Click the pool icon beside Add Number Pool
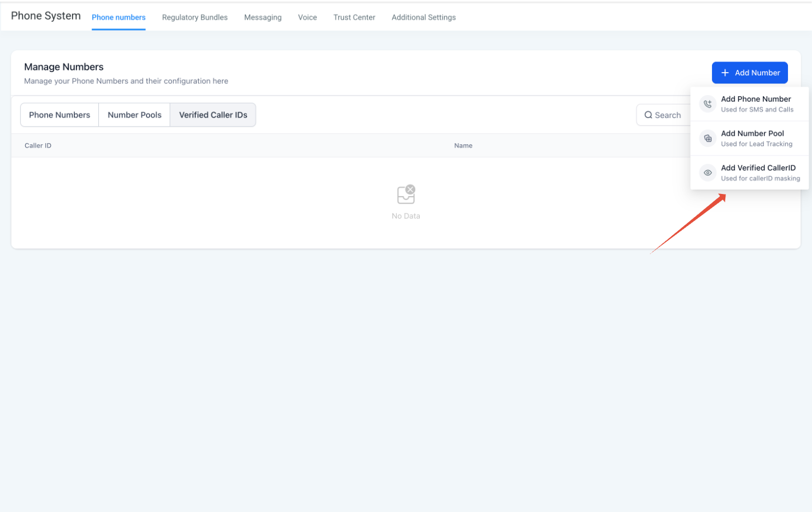Viewport: 812px width, 512px height. 707,139
